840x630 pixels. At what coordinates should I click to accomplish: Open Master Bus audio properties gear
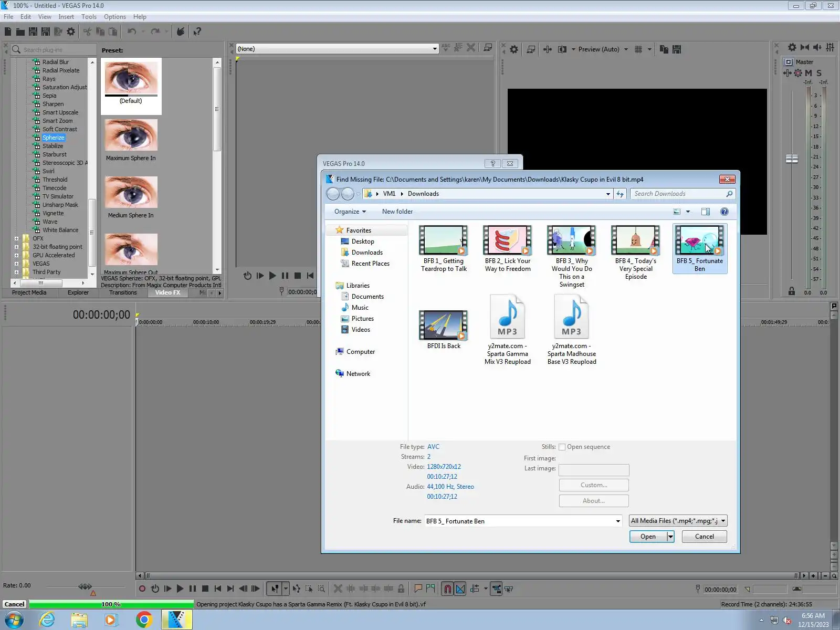tap(792, 47)
